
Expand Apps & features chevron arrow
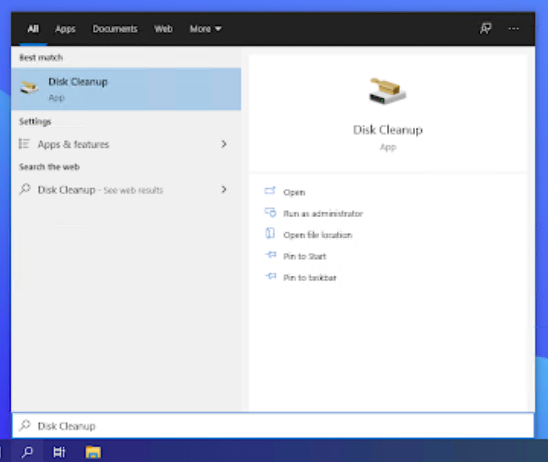point(224,144)
